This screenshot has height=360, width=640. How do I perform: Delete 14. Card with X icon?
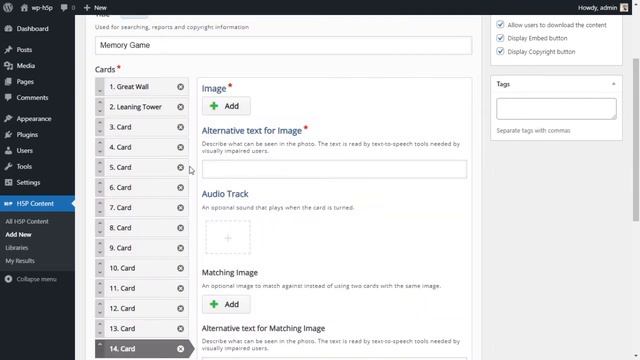click(180, 349)
